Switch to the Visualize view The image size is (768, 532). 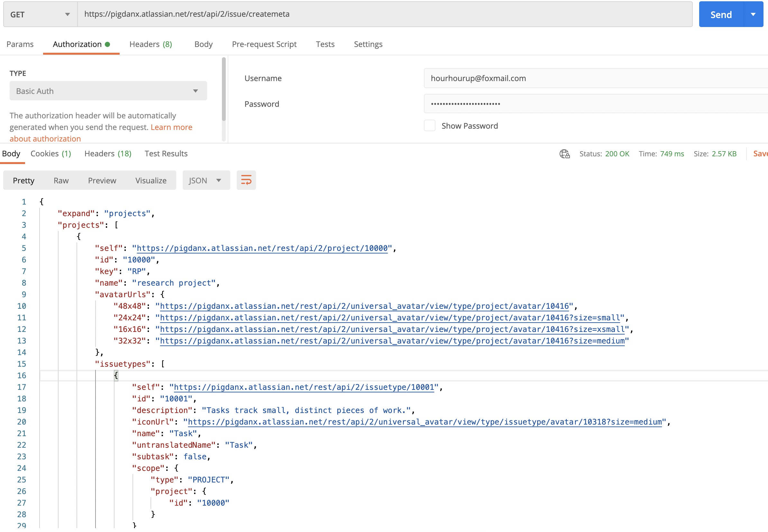point(151,180)
